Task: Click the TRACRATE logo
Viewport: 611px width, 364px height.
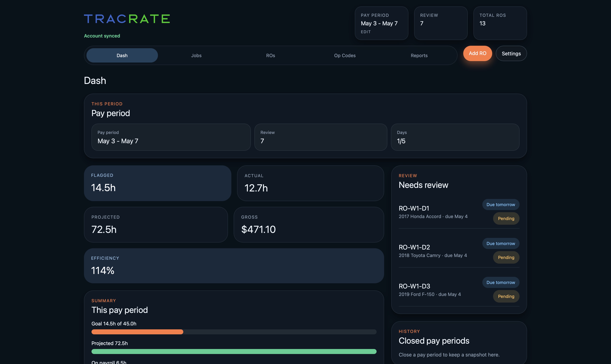Action: pos(127,19)
